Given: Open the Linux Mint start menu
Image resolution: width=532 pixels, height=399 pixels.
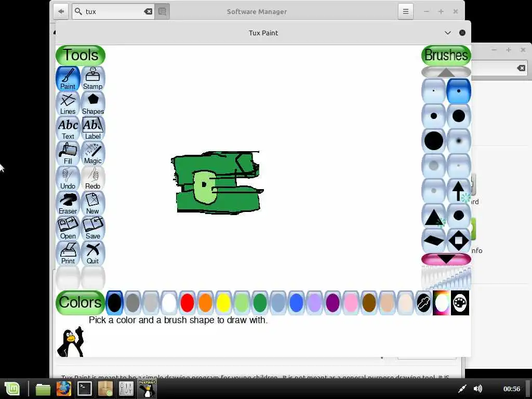Looking at the screenshot, I should (x=12, y=389).
